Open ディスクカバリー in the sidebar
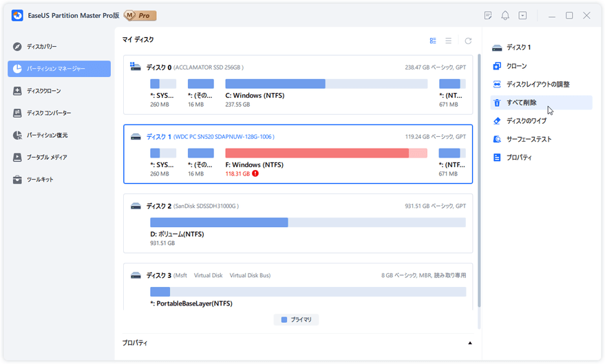605x364 pixels. pyautogui.click(x=41, y=47)
